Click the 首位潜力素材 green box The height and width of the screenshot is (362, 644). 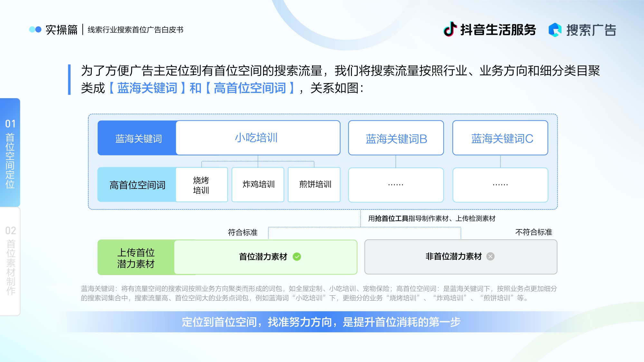click(266, 257)
